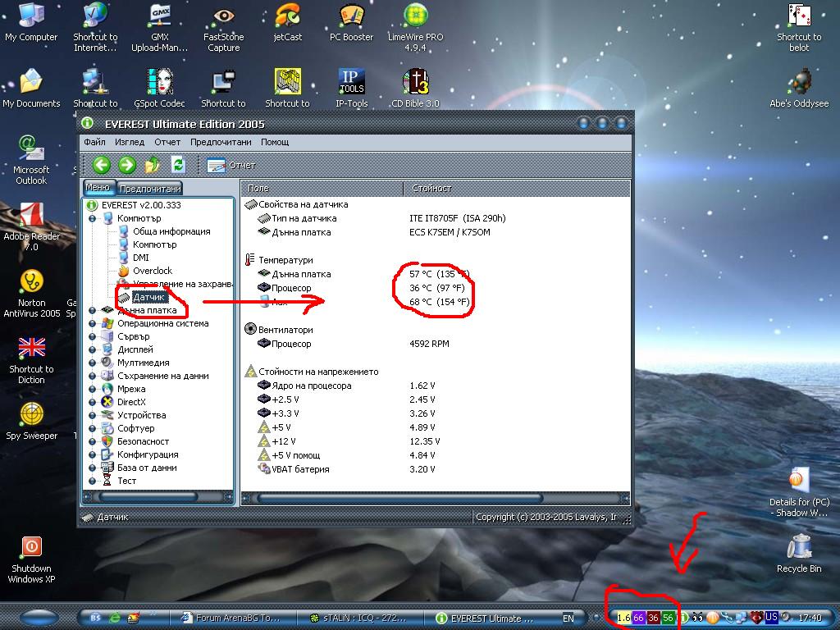Screen dimensions: 840x630
Task: Select DMI tree item
Action: (141, 258)
